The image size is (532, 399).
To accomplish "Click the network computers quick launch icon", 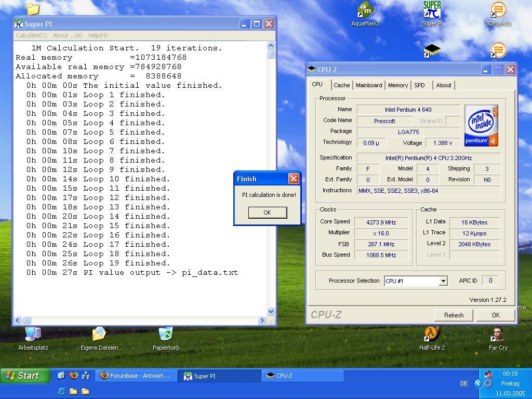I will tap(86, 375).
